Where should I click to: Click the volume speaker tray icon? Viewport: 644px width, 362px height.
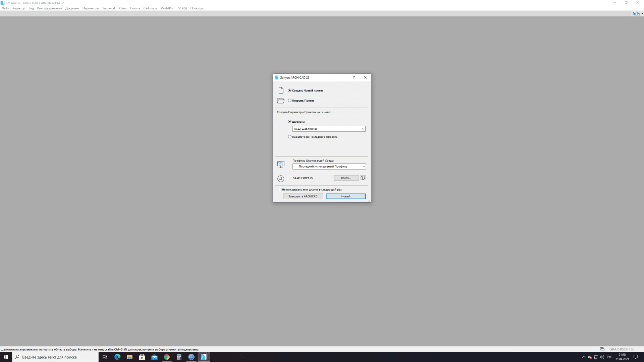[602, 357]
